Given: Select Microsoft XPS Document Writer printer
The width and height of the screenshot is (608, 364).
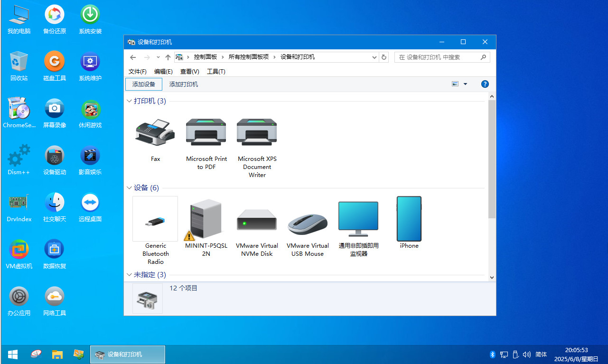Looking at the screenshot, I should (257, 132).
